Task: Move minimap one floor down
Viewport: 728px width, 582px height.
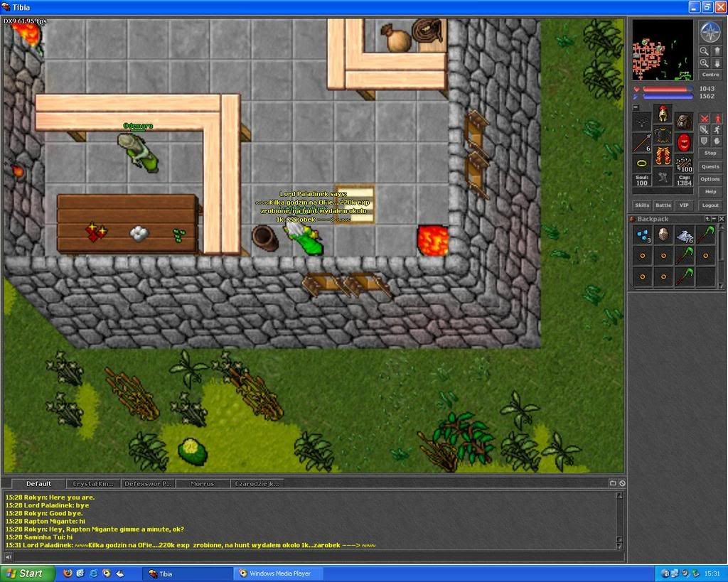Action: pos(717,63)
